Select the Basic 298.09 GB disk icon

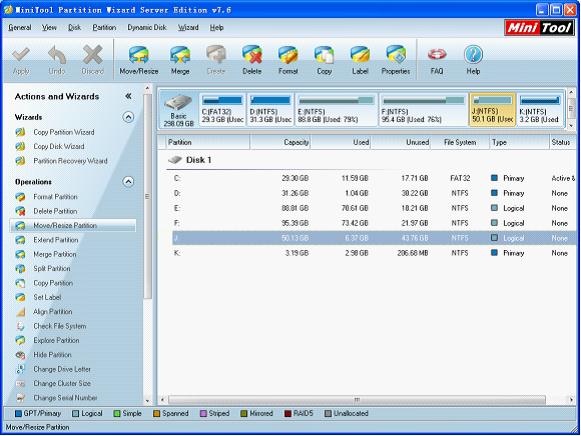(x=179, y=110)
